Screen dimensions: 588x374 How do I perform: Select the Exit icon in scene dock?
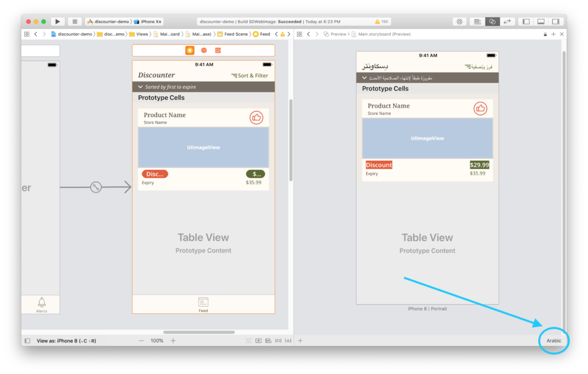pos(218,50)
